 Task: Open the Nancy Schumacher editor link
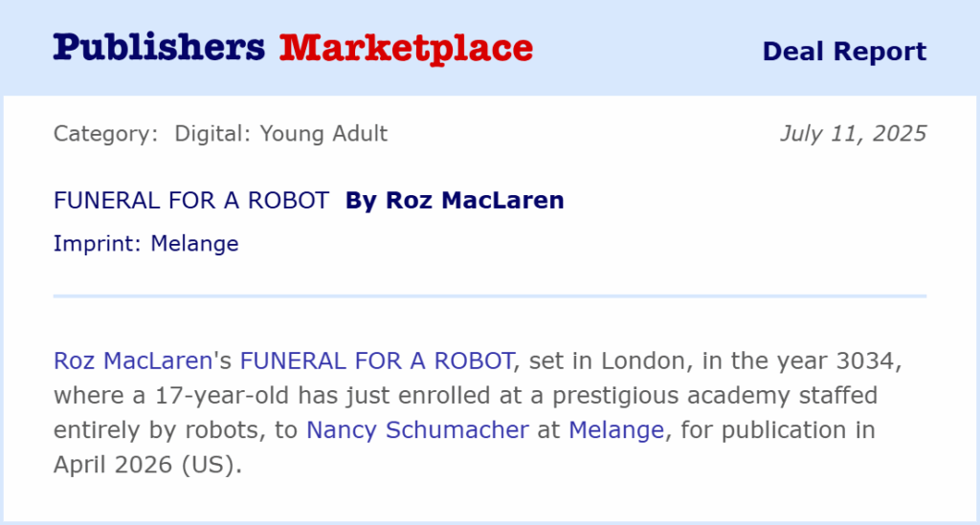[x=417, y=430]
